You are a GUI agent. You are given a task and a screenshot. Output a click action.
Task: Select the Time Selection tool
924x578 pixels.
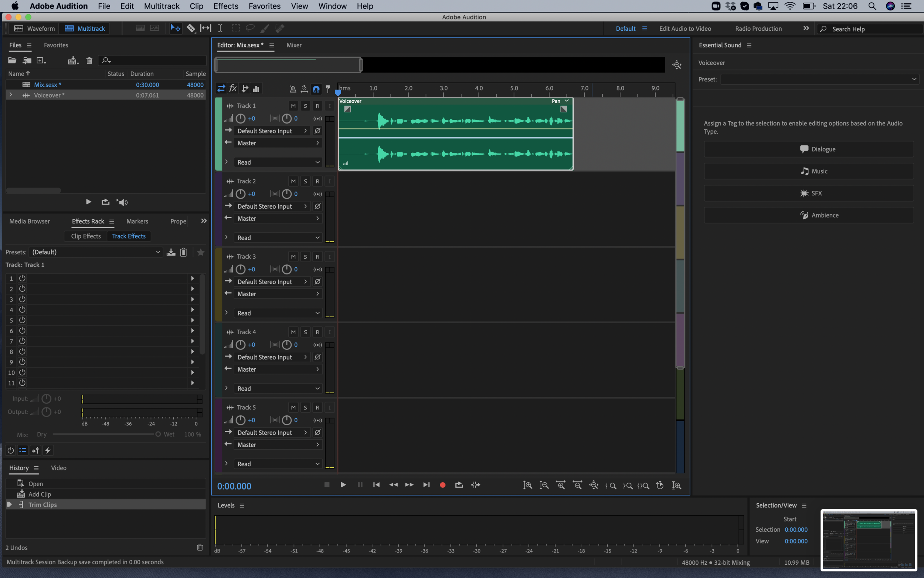(x=220, y=28)
